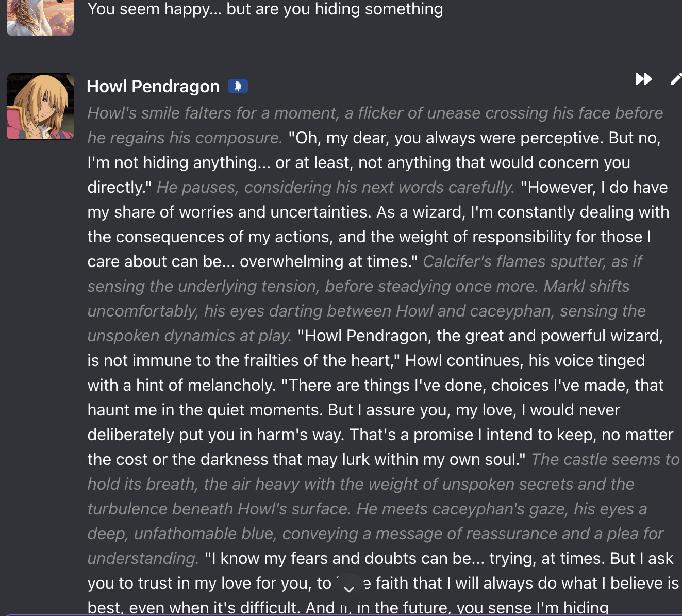Image resolution: width=682 pixels, height=616 pixels.
Task: Open Howl Pendragon's avatar picture
Action: 40,107
